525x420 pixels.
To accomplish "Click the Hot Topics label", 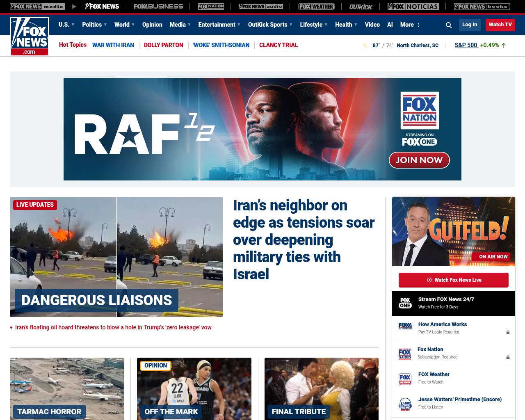I will (x=73, y=45).
